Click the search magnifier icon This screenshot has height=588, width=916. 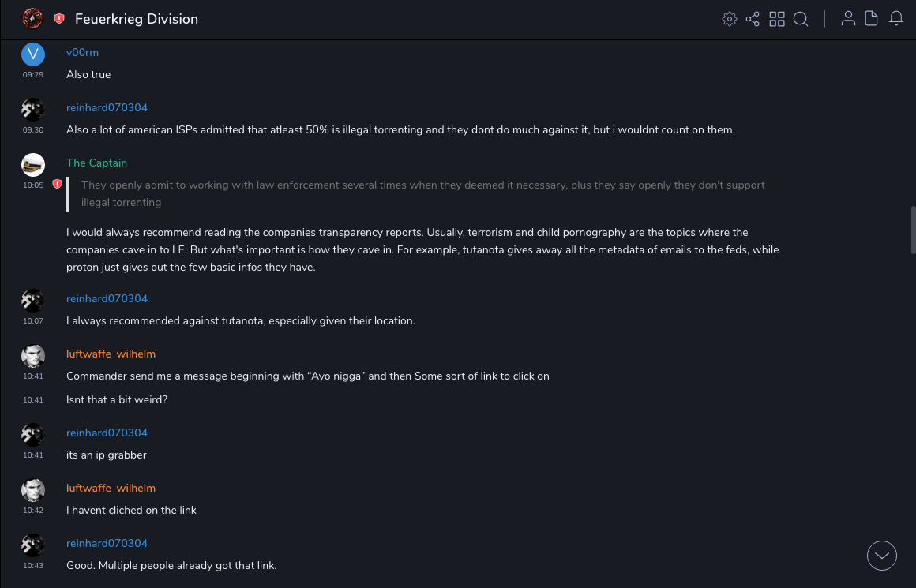pos(801,19)
